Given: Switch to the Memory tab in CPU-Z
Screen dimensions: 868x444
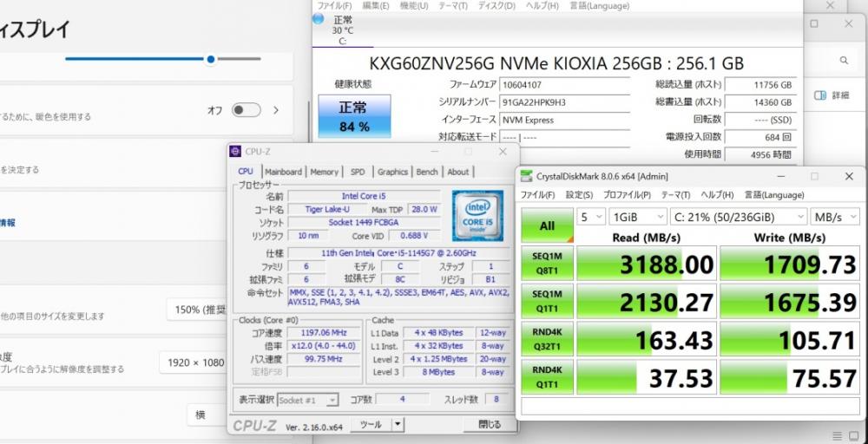Looking at the screenshot, I should 324,172.
